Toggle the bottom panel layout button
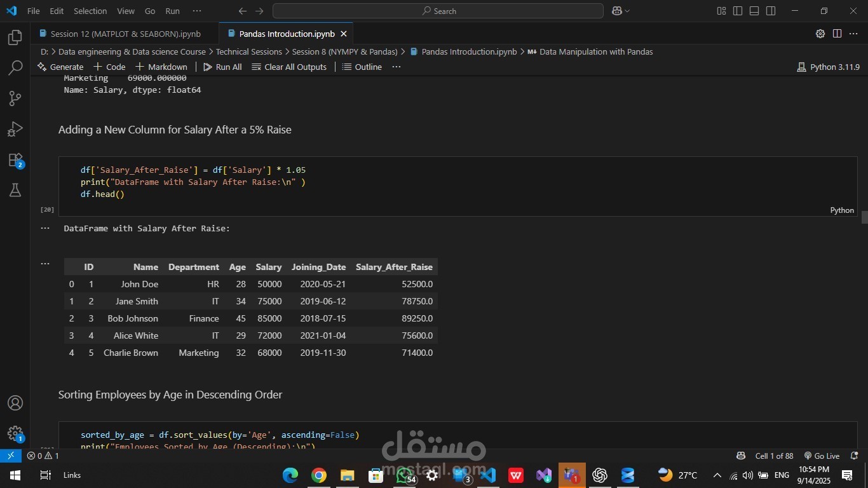868x488 pixels. pos(754,11)
